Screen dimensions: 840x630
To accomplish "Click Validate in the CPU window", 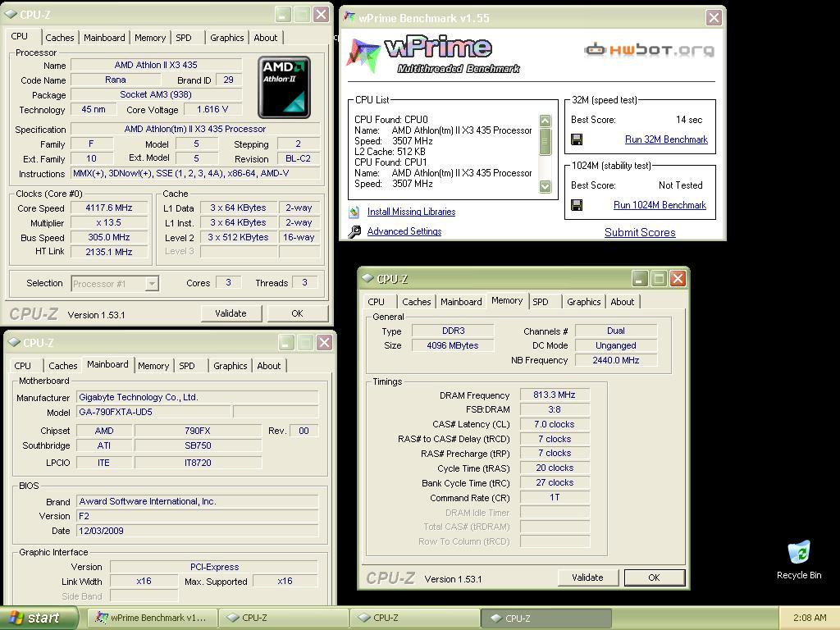I will tap(231, 313).
